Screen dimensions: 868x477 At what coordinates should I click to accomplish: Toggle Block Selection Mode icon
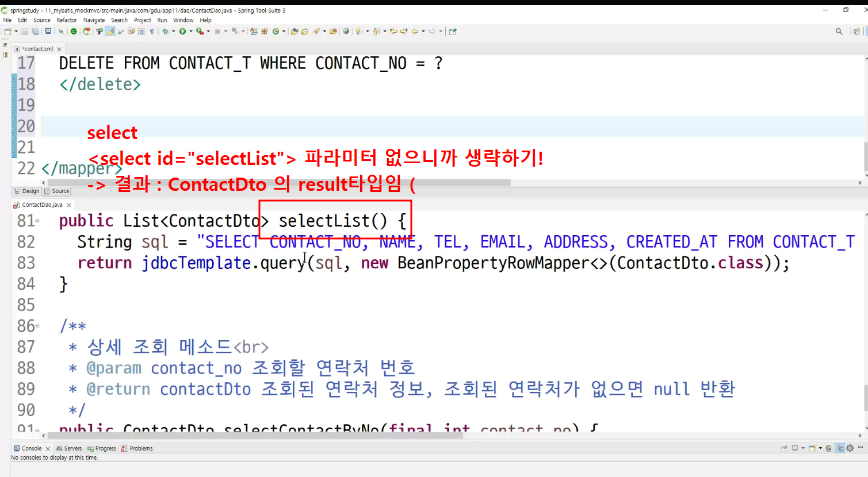(141, 32)
